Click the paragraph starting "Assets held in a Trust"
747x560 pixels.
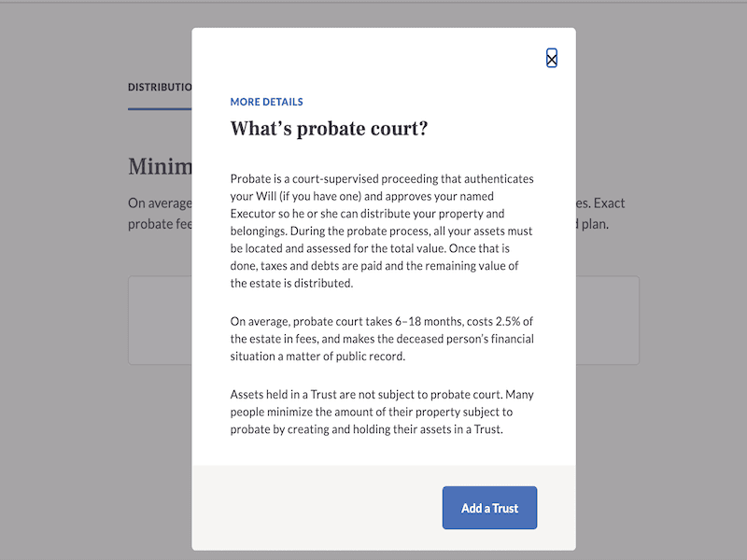click(382, 412)
